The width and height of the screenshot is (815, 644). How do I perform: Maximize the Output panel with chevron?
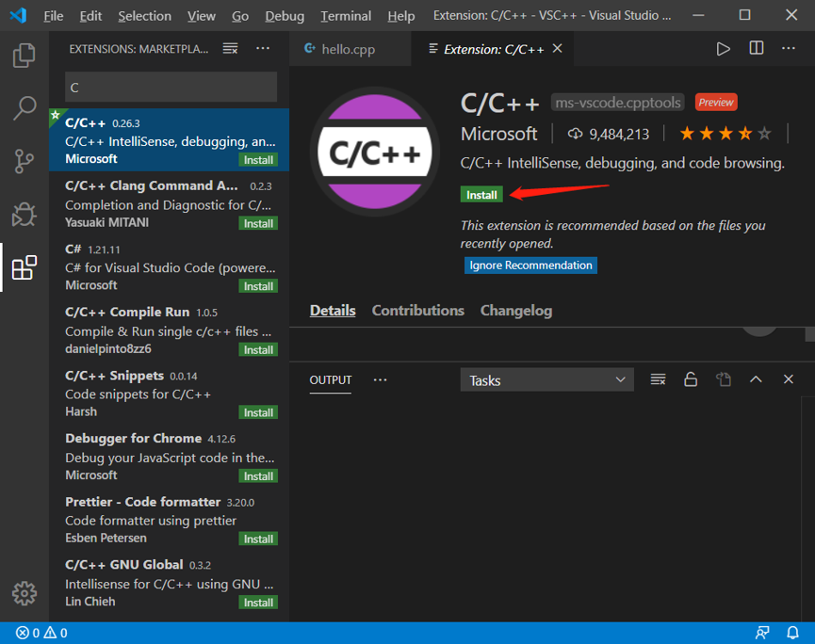point(756,379)
